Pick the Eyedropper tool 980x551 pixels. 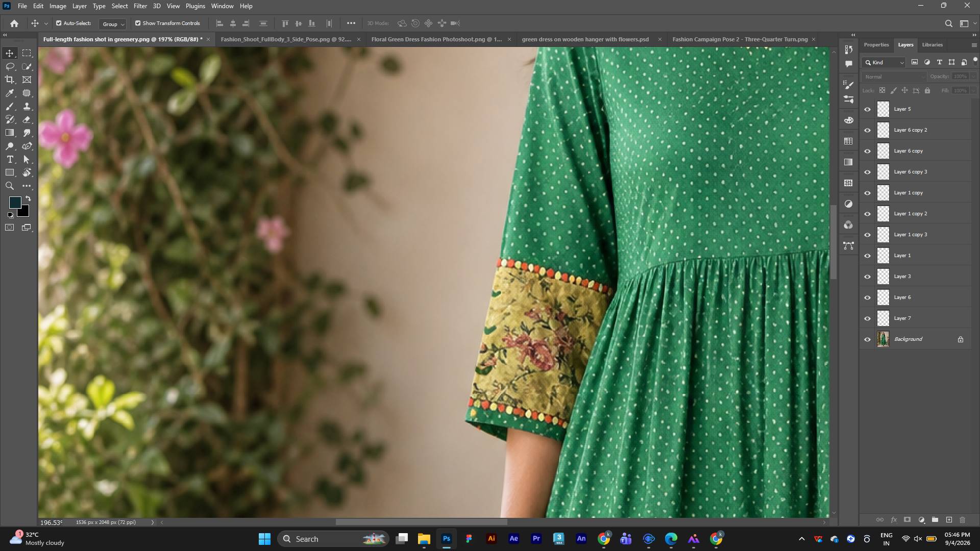(x=10, y=93)
